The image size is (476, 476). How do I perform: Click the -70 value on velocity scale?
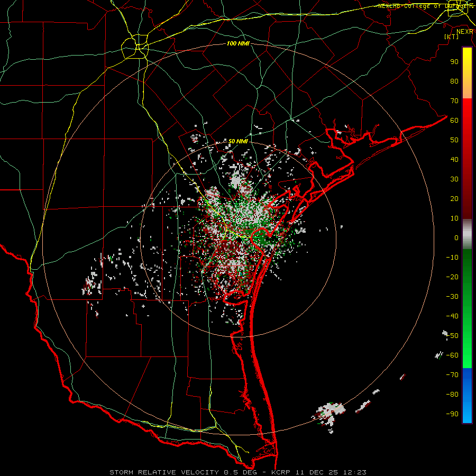[x=452, y=375]
